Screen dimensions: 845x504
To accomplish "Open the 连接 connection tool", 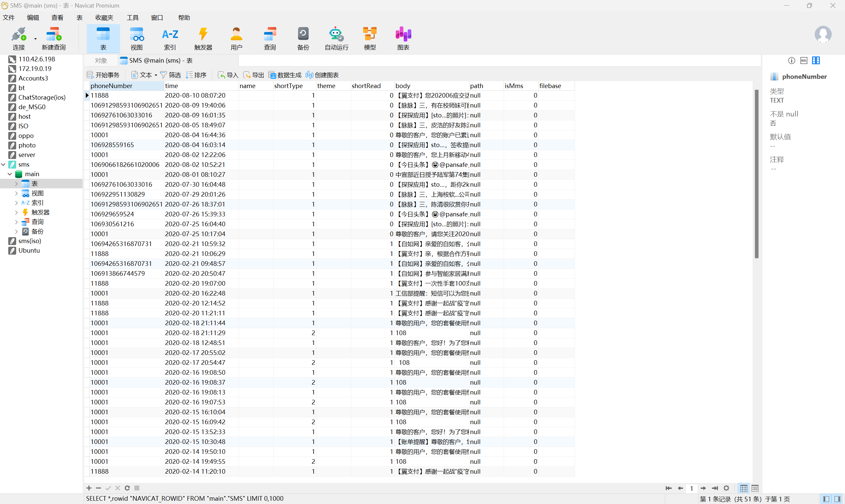I will point(18,38).
